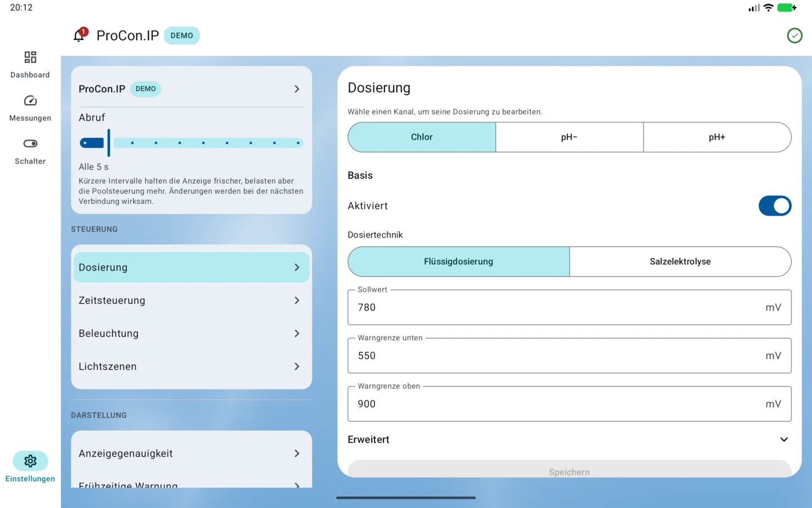The height and width of the screenshot is (508, 812).
Task: Tap the STEUERUNG section header
Action: [94, 229]
